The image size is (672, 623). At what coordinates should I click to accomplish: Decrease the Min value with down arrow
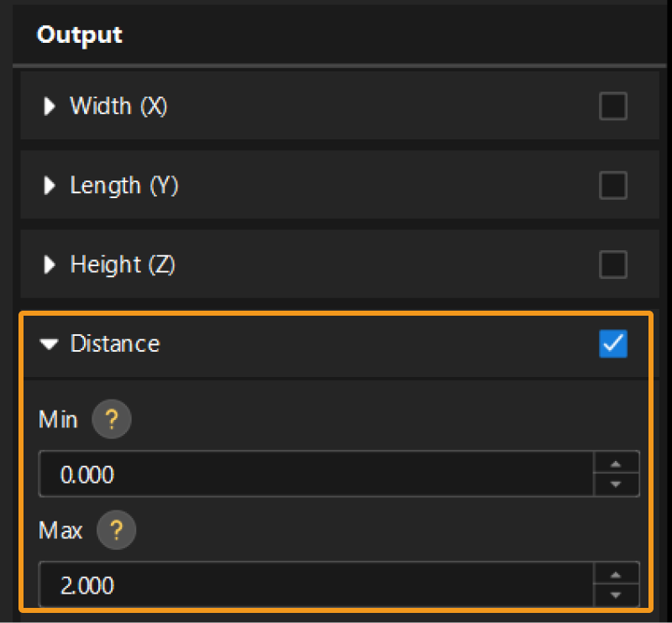pos(616,484)
